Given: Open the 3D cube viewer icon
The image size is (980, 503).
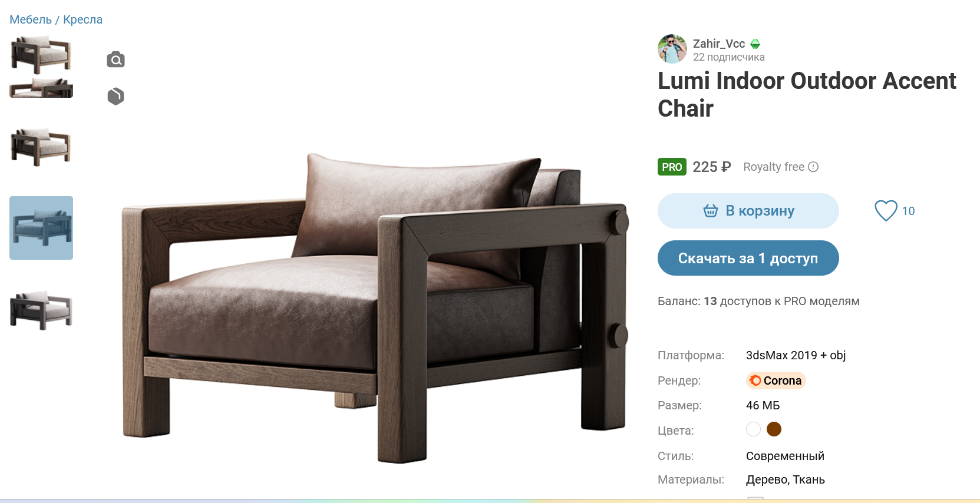Looking at the screenshot, I should 116,96.
